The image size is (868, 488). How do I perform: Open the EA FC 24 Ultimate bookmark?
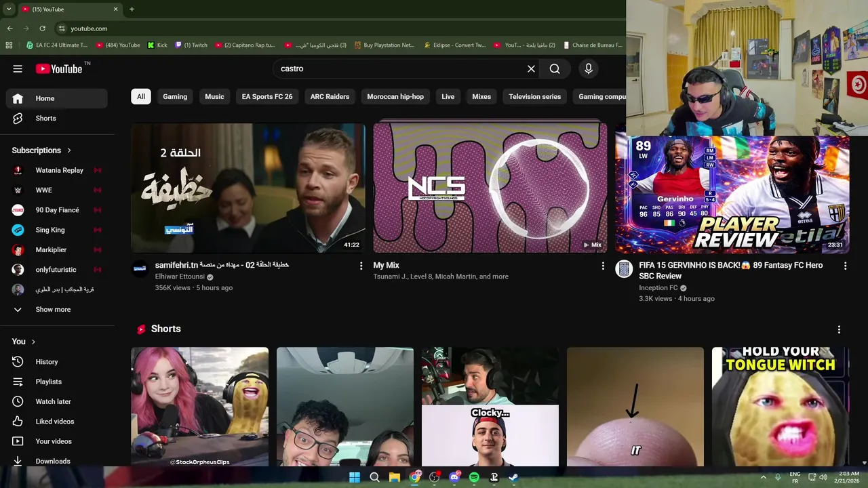[x=57, y=45]
